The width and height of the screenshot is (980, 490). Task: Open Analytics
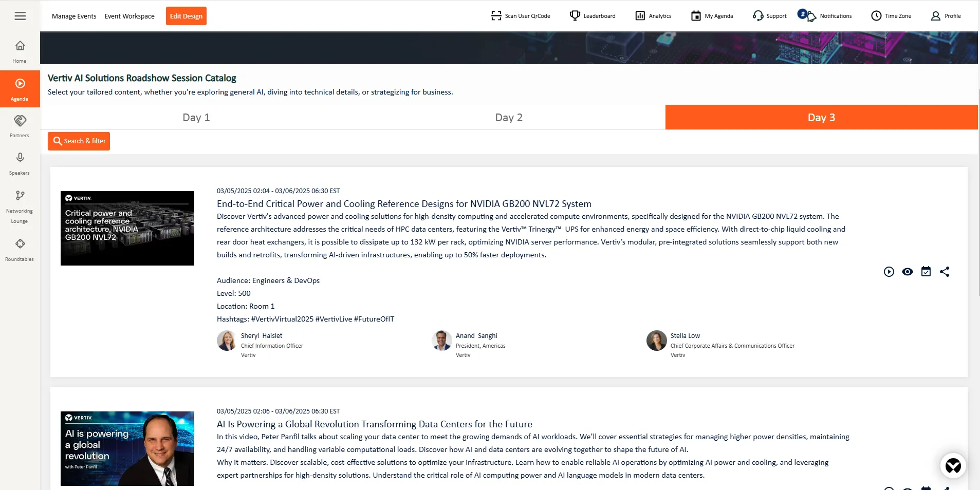pos(653,16)
